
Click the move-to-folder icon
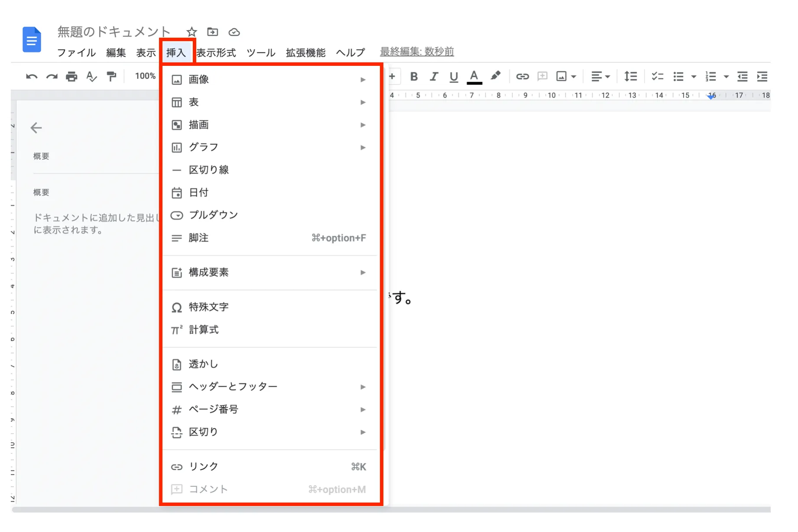click(x=212, y=32)
